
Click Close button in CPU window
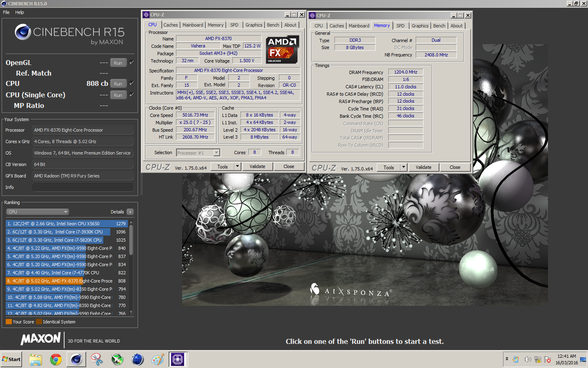(x=289, y=166)
